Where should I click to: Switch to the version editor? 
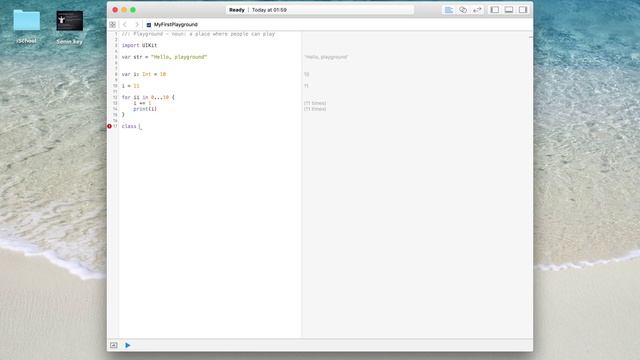pyautogui.click(x=477, y=10)
